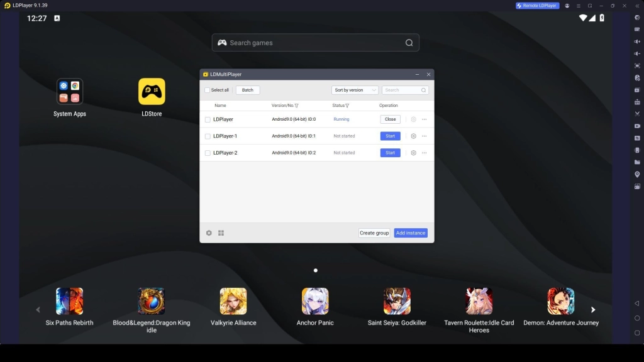644x362 pixels.
Task: Open more options for LDPlayer-1 row
Action: tap(425, 136)
